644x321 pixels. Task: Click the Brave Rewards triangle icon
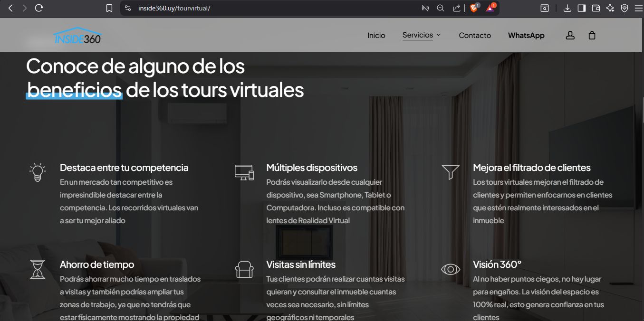click(x=490, y=8)
